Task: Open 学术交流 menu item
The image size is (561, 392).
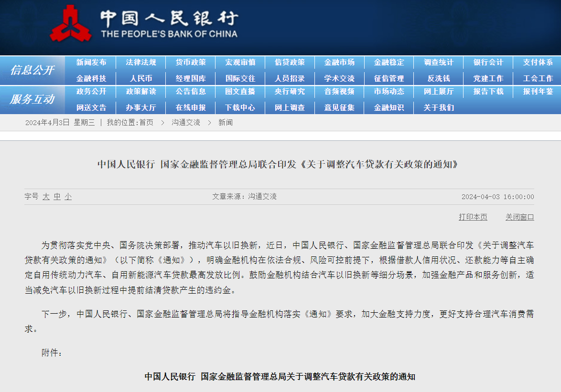Action: 340,79
